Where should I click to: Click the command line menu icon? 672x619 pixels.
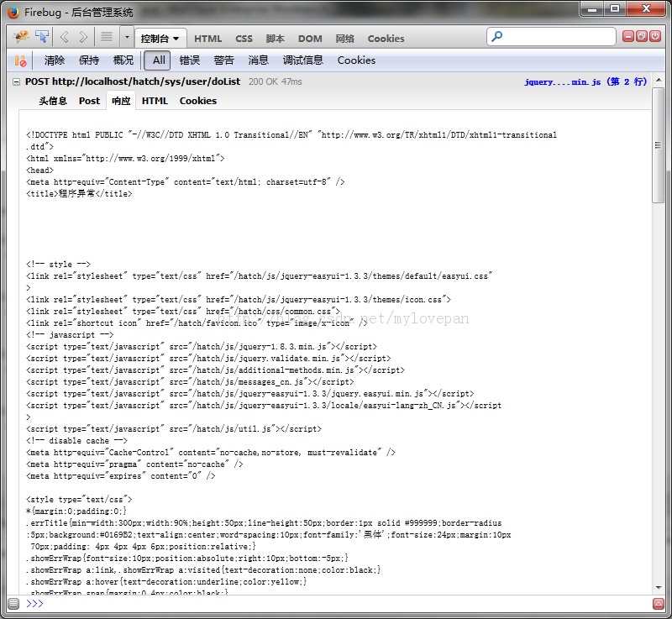(13, 604)
